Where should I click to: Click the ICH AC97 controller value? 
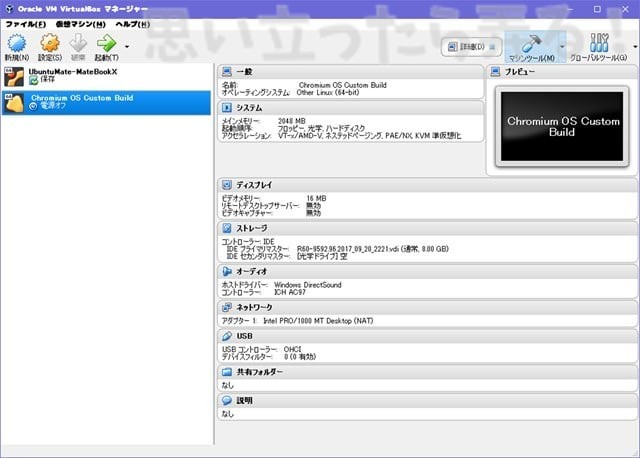pyautogui.click(x=289, y=292)
